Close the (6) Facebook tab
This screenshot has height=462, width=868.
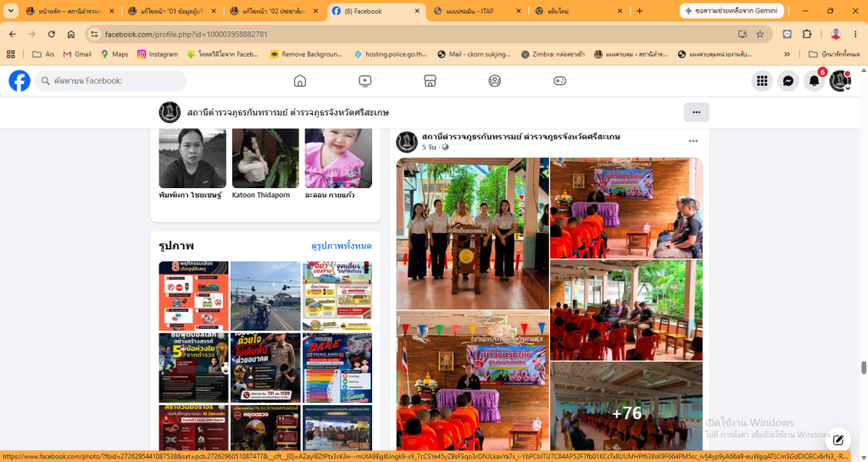point(417,11)
